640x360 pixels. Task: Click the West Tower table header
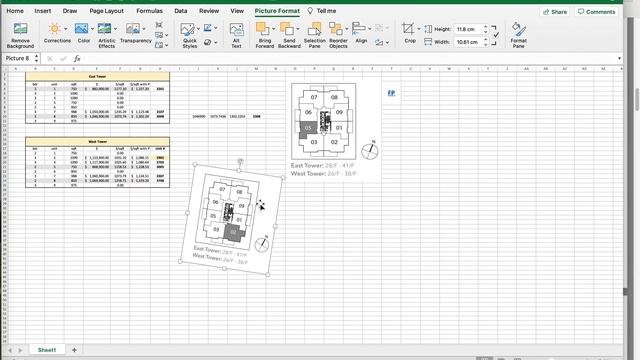click(98, 142)
